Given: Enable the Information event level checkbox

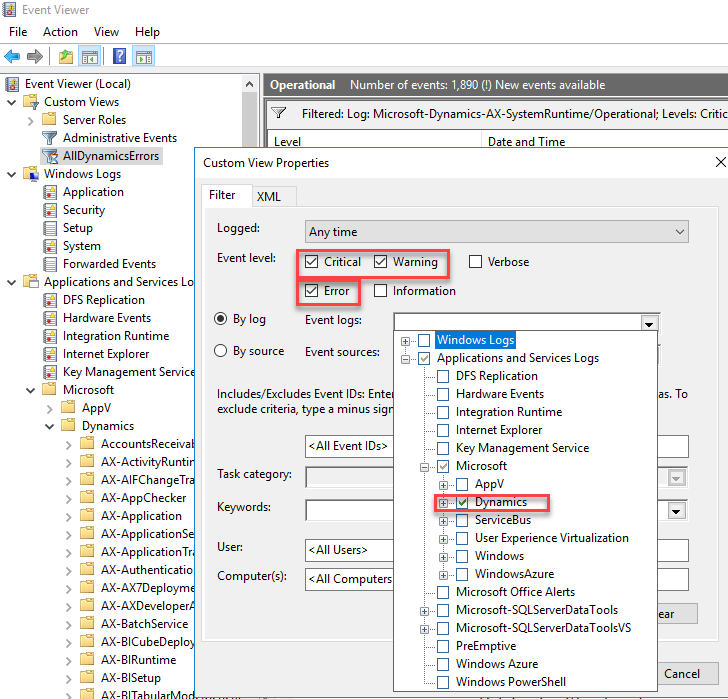Looking at the screenshot, I should click(x=380, y=291).
